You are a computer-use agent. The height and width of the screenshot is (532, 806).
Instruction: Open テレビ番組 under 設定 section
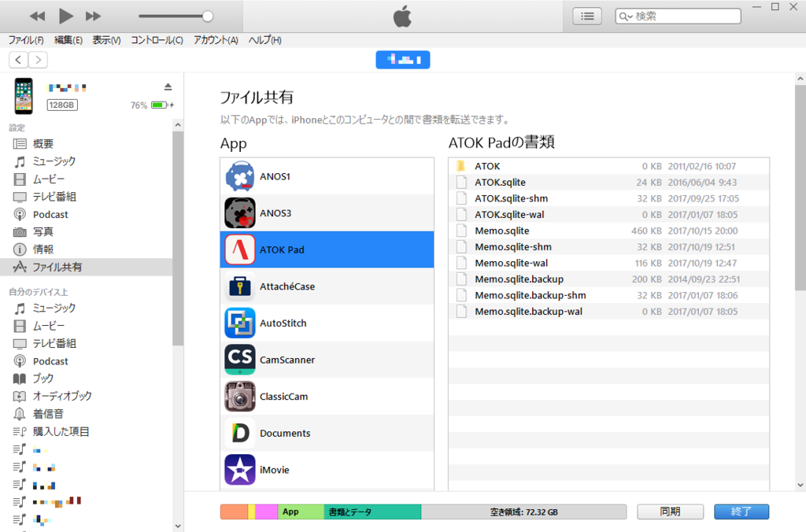click(x=87, y=197)
